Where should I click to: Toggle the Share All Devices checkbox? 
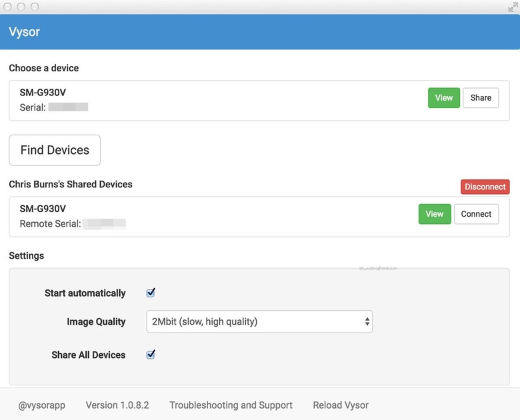click(x=151, y=354)
